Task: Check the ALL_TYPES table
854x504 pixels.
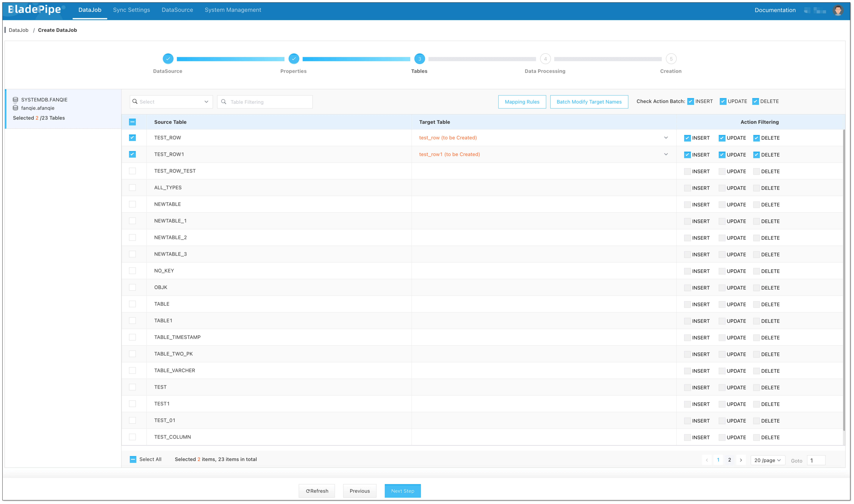Action: [133, 187]
